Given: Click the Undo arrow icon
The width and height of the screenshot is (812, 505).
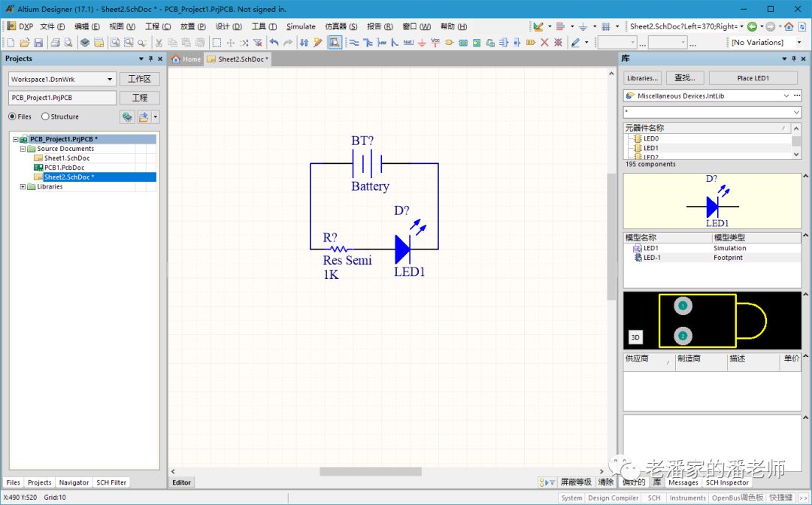Looking at the screenshot, I should click(274, 43).
